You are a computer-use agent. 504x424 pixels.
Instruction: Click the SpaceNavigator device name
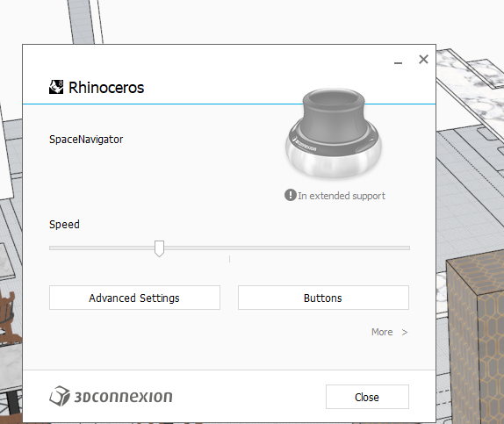point(86,140)
